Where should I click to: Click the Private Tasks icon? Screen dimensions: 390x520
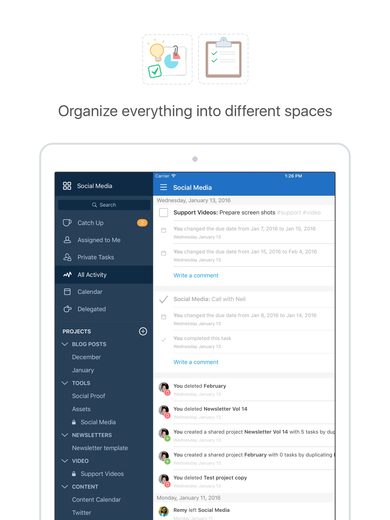click(x=67, y=257)
